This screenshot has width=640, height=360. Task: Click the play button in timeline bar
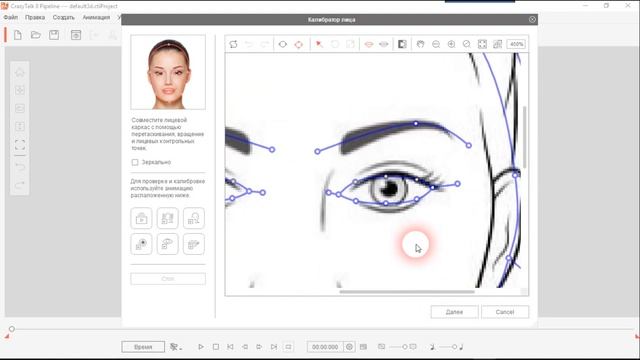[200, 347]
